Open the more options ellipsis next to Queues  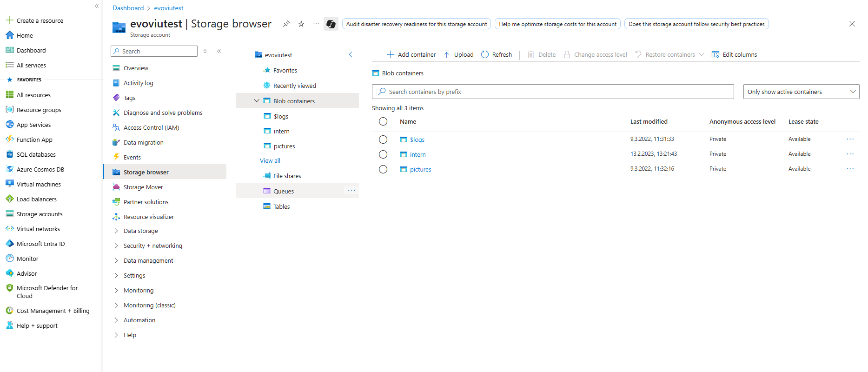tap(351, 191)
